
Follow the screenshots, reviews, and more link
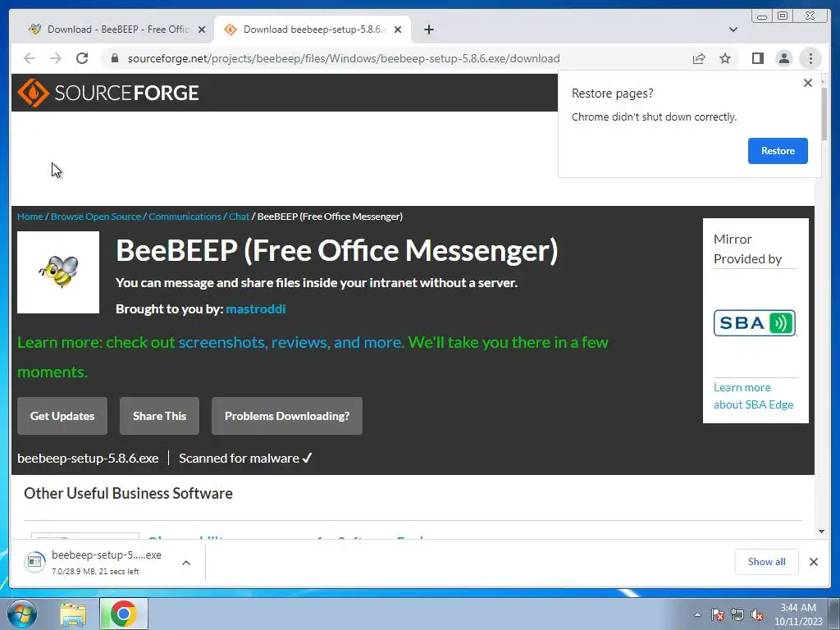tap(290, 342)
